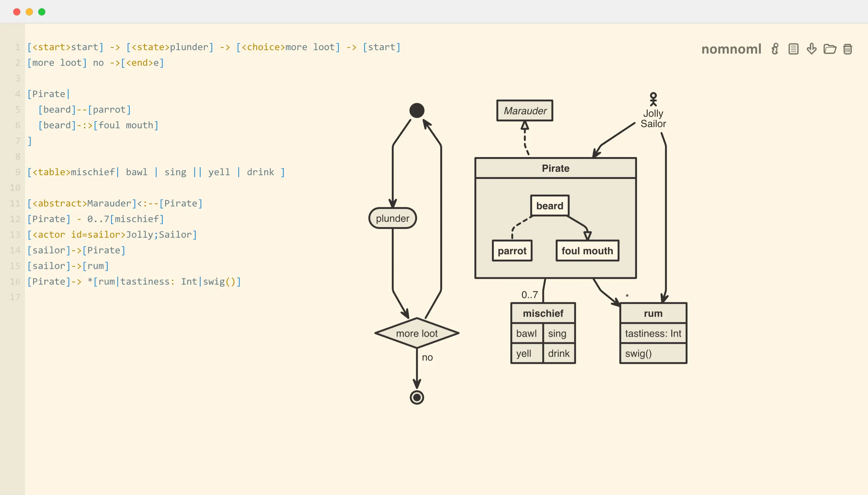Click '[<start>start]' token on line 1

coord(65,47)
